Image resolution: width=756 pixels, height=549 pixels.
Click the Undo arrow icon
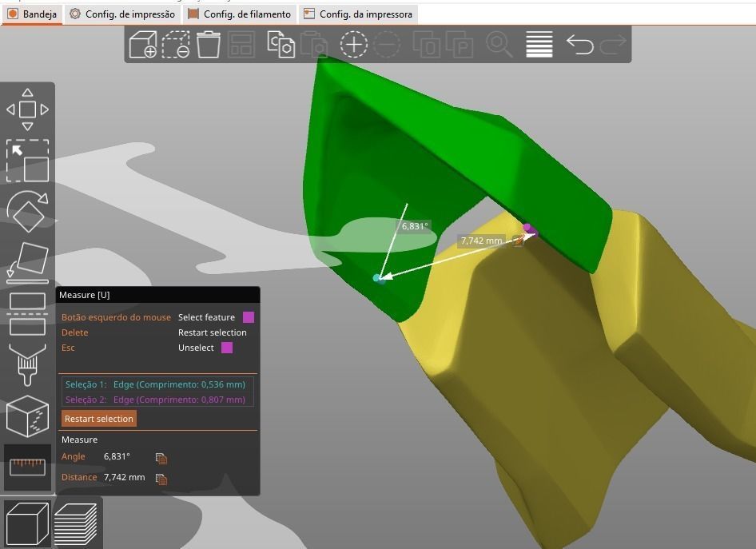579,44
